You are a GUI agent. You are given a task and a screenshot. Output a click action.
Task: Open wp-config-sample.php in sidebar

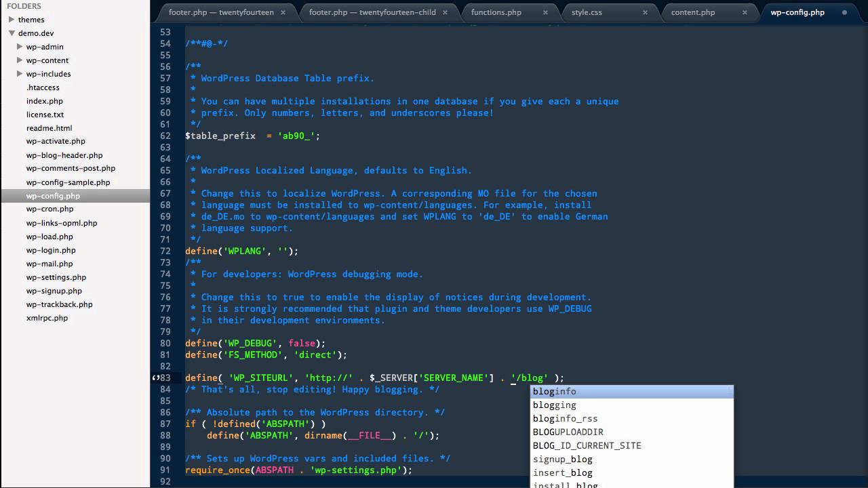pos(68,182)
